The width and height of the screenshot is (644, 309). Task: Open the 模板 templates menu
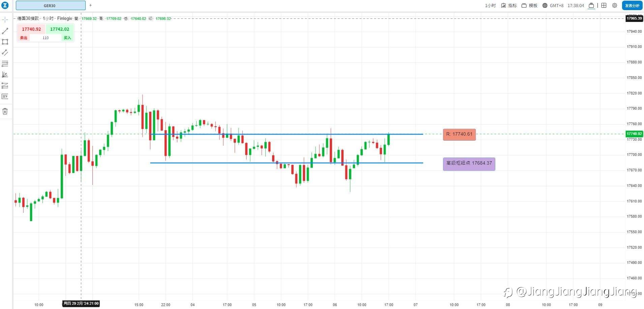pos(529,5)
